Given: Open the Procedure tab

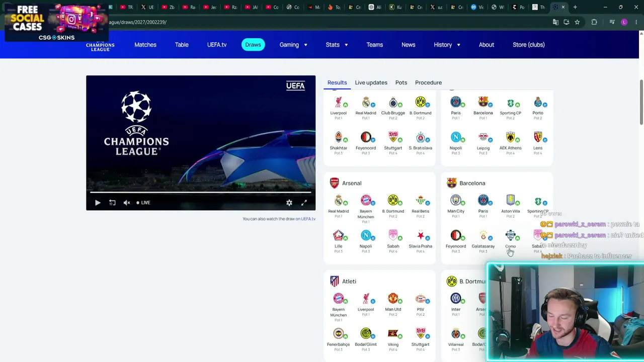Looking at the screenshot, I should (428, 82).
